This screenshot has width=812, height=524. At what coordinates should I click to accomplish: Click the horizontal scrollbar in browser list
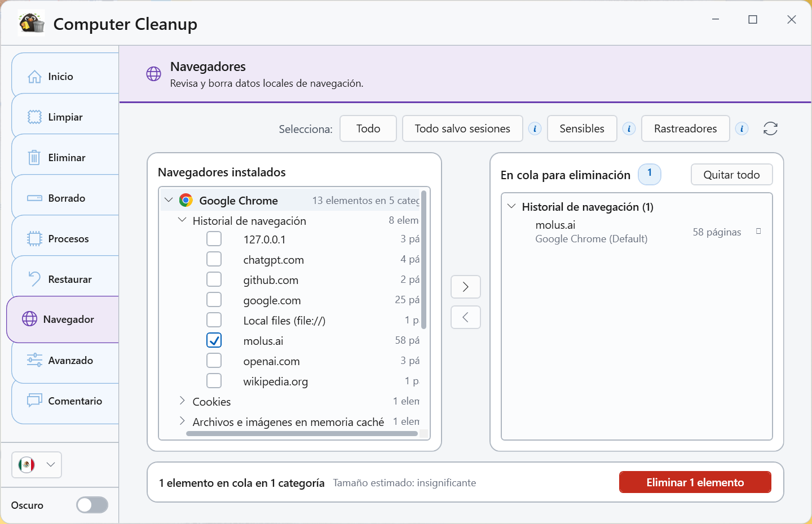point(302,434)
